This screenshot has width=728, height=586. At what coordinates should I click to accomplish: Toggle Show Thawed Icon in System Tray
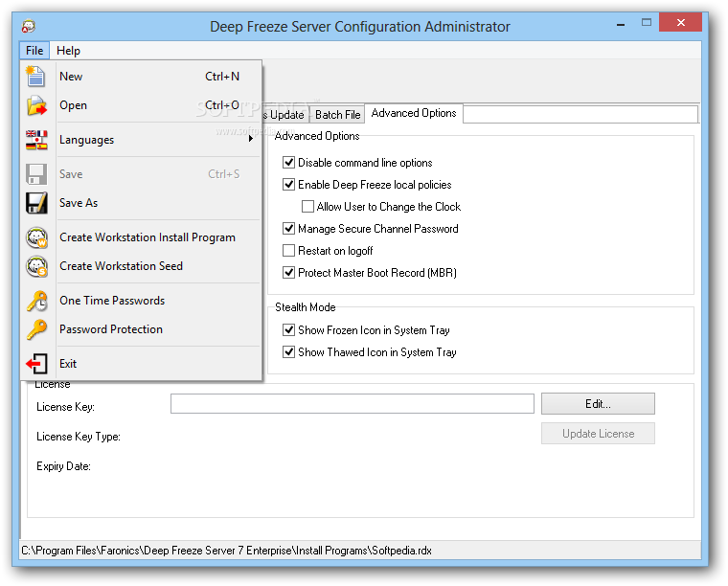[x=288, y=352]
